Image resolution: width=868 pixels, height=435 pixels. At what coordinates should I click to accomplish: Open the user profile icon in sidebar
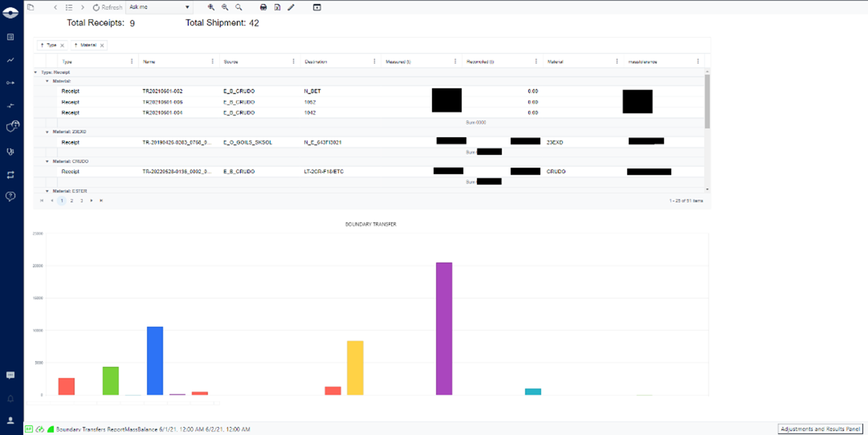pos(10,420)
